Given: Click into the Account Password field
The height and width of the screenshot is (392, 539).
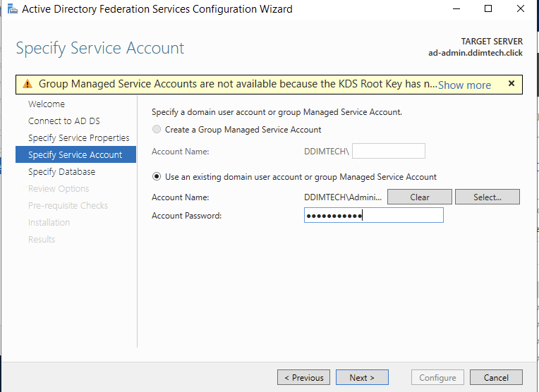Looking at the screenshot, I should tap(374, 215).
